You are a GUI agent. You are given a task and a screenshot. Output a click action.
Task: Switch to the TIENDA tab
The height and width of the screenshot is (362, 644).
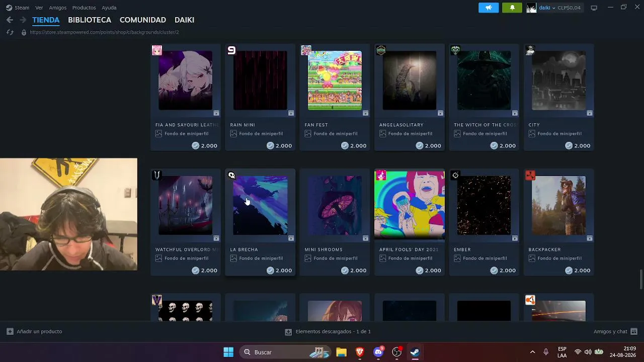point(46,20)
